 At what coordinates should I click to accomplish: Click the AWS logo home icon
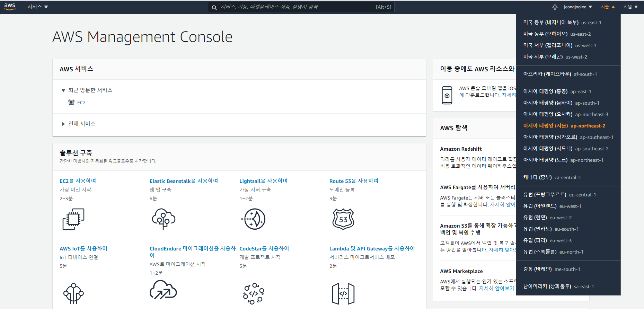[x=10, y=7]
